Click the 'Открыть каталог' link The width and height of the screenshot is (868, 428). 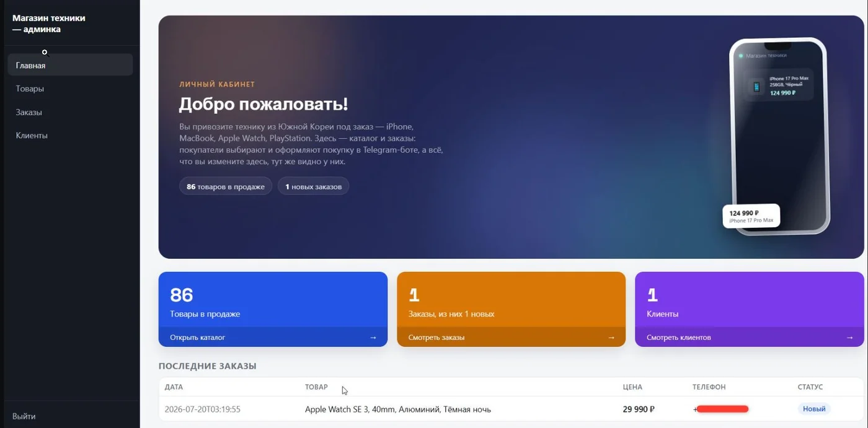(x=198, y=338)
